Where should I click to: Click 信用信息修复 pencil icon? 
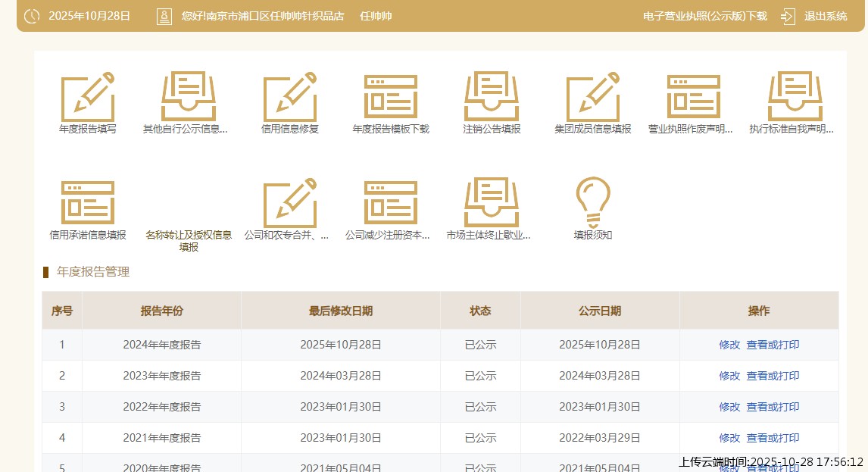289,97
